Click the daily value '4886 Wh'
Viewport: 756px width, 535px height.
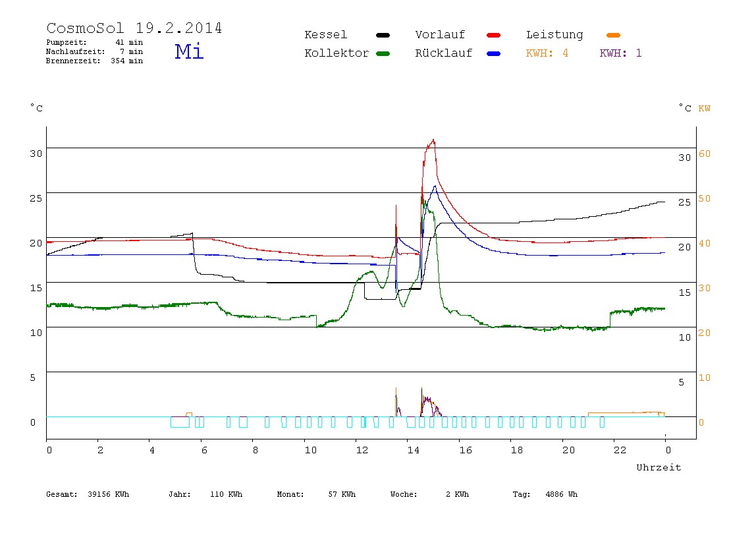point(561,494)
